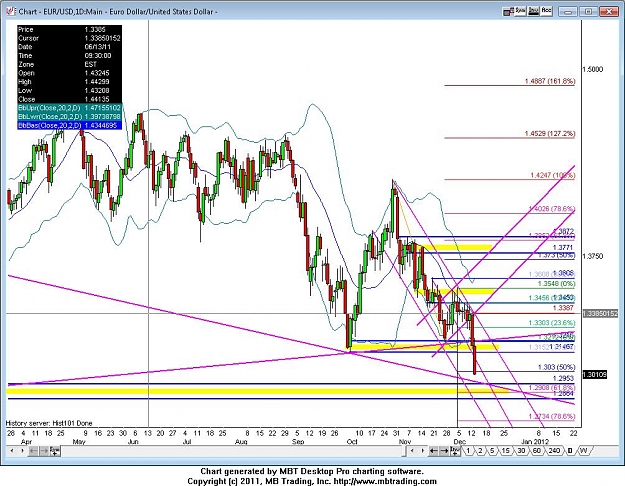Image resolution: width=625 pixels, height=486 pixels.
Task: Click the window layout icon beside Sym
Action: coord(508,12)
